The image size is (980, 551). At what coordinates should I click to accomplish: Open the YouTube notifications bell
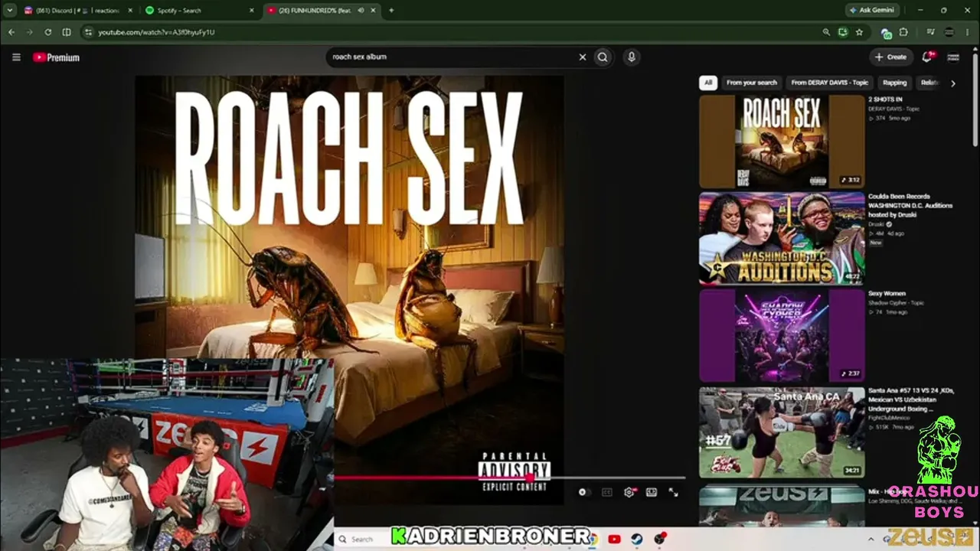927,57
